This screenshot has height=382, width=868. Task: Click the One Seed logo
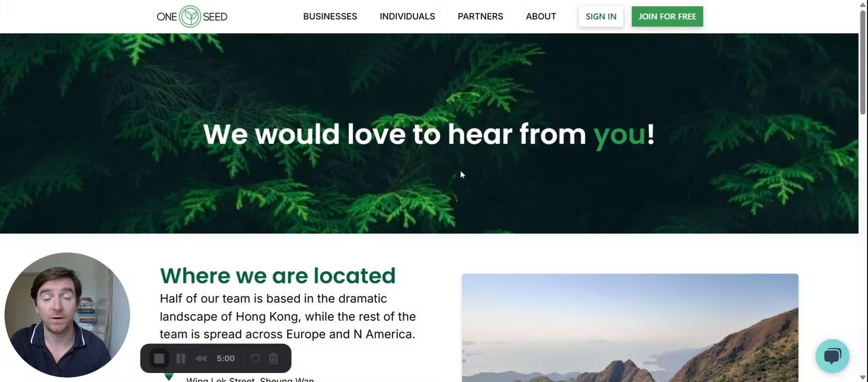(x=192, y=16)
